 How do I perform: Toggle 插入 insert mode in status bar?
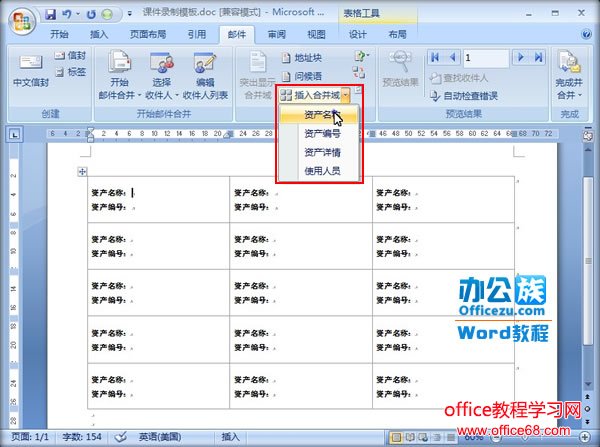[230, 437]
